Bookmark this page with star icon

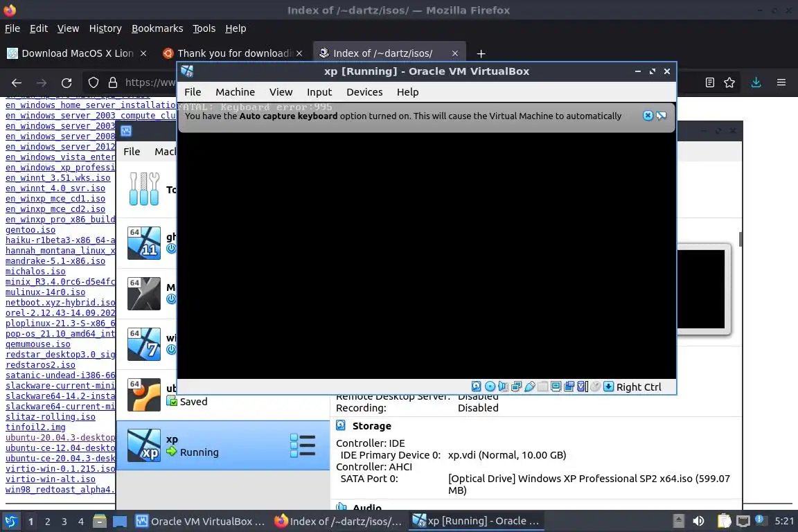[729, 82]
